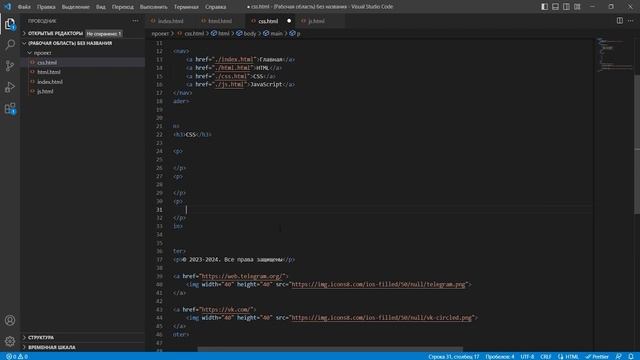Click the main breadcrumb segment
The width and height of the screenshot is (640, 360).
pos(273,33)
